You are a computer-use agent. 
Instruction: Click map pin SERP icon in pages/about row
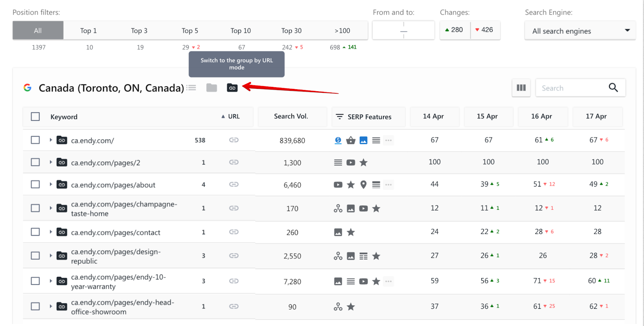(363, 185)
